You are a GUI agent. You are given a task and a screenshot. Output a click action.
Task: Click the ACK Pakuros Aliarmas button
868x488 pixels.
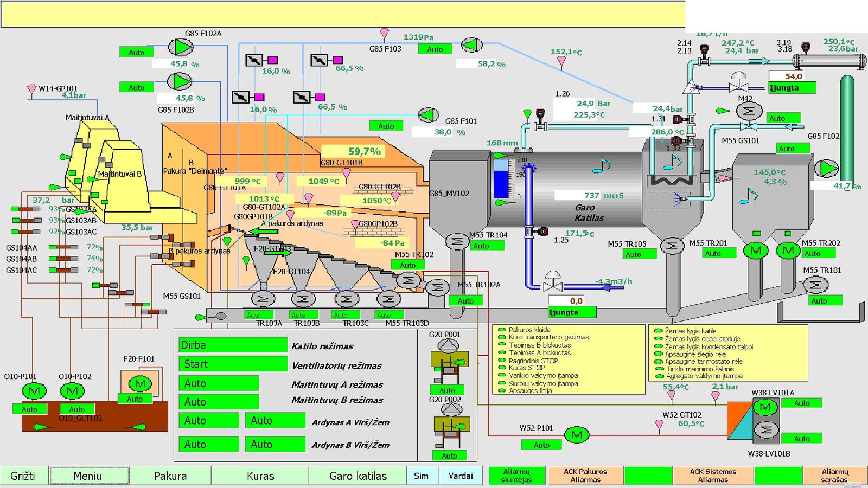585,476
